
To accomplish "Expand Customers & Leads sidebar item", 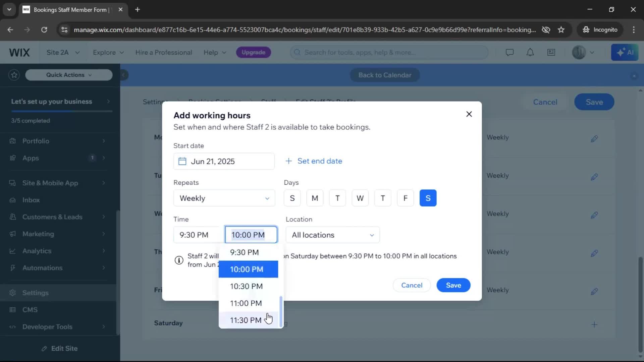I will (x=58, y=217).
